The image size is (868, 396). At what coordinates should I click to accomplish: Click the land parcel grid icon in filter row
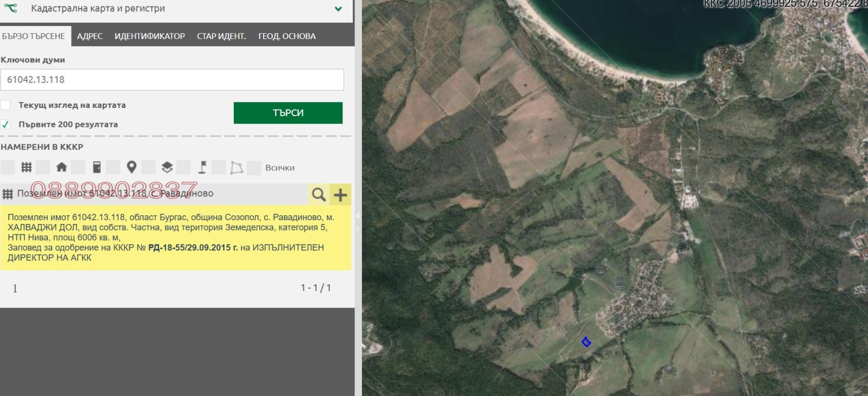[x=26, y=168]
